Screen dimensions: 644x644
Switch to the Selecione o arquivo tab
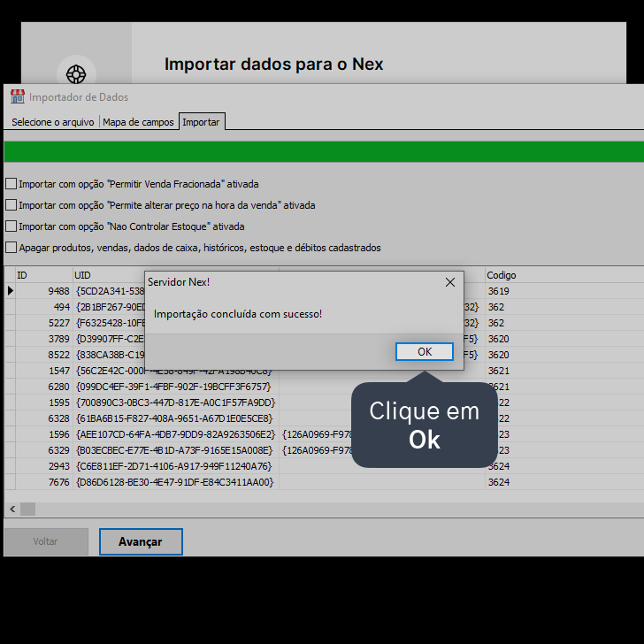point(52,122)
